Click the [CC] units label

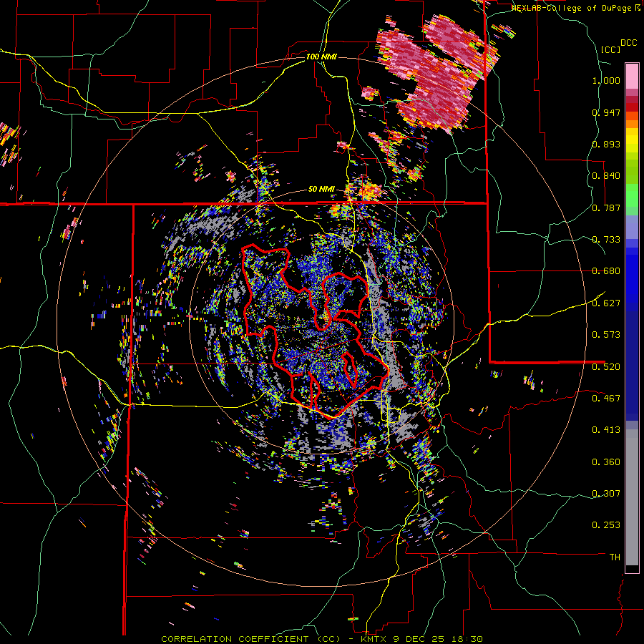tap(611, 49)
